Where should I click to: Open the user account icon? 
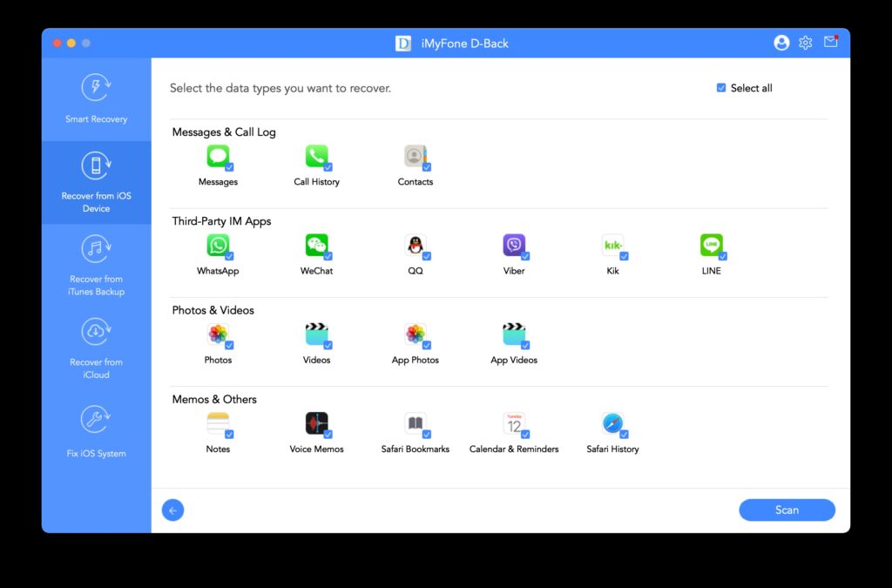tap(781, 43)
